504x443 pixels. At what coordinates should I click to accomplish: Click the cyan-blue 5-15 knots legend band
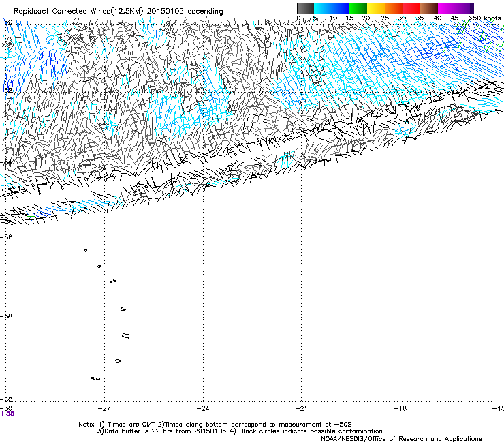click(332, 8)
